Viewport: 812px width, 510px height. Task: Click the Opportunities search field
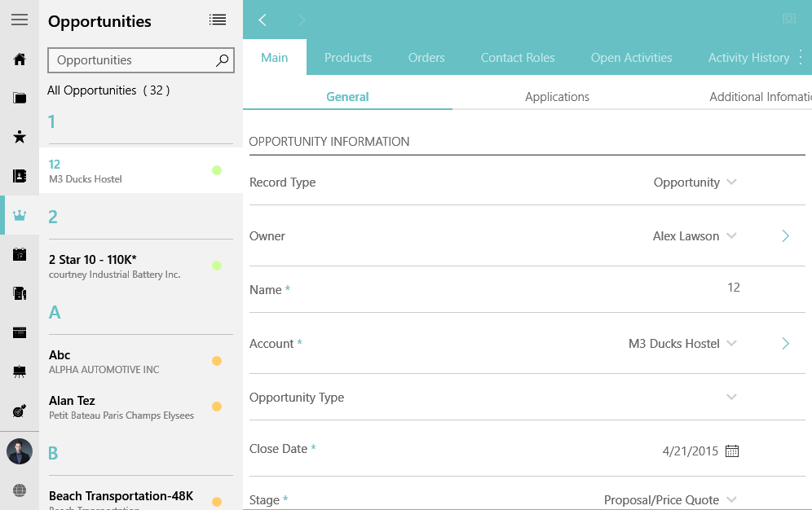(x=130, y=60)
